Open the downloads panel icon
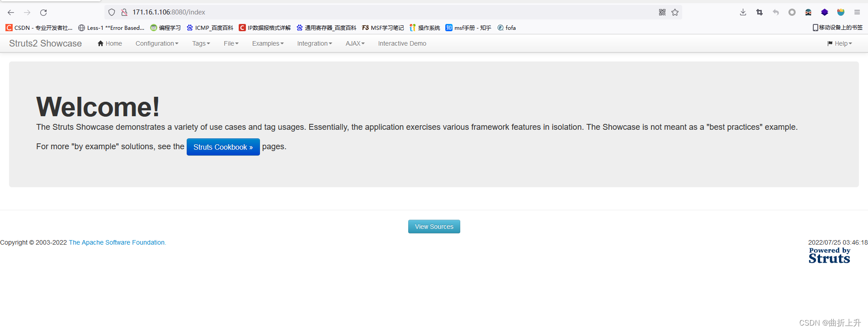 pyautogui.click(x=743, y=12)
